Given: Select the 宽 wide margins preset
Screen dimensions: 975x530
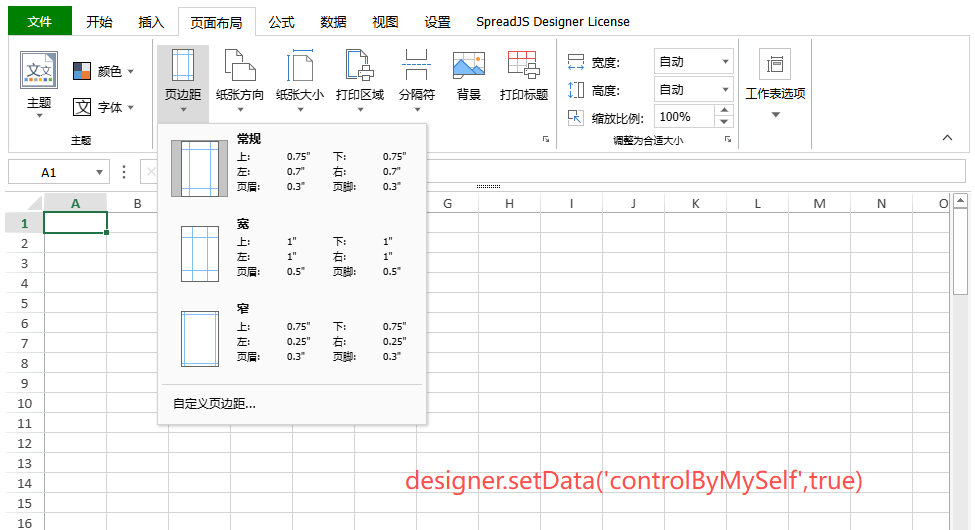Looking at the screenshot, I should pos(292,250).
